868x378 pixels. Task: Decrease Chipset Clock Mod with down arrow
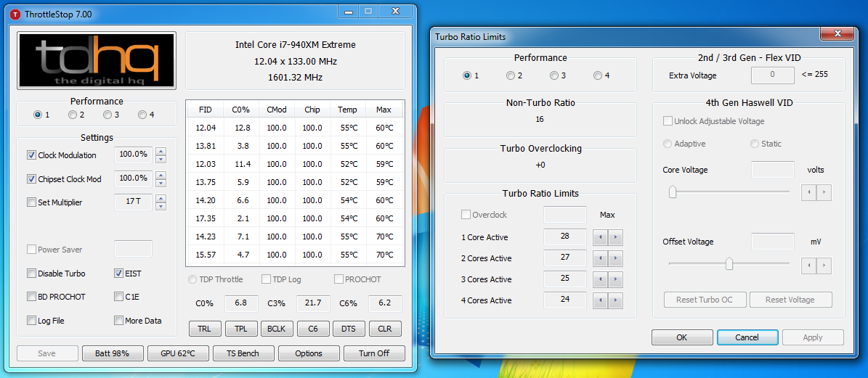click(161, 182)
